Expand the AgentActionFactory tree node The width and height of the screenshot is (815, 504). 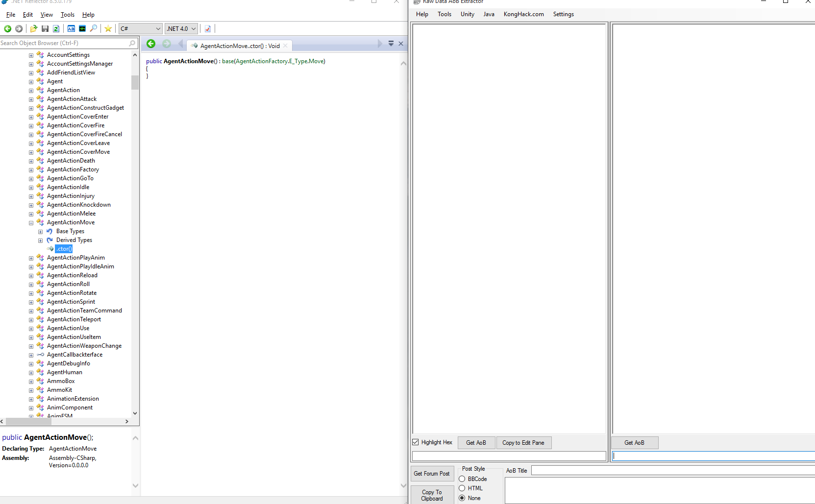[x=31, y=170]
